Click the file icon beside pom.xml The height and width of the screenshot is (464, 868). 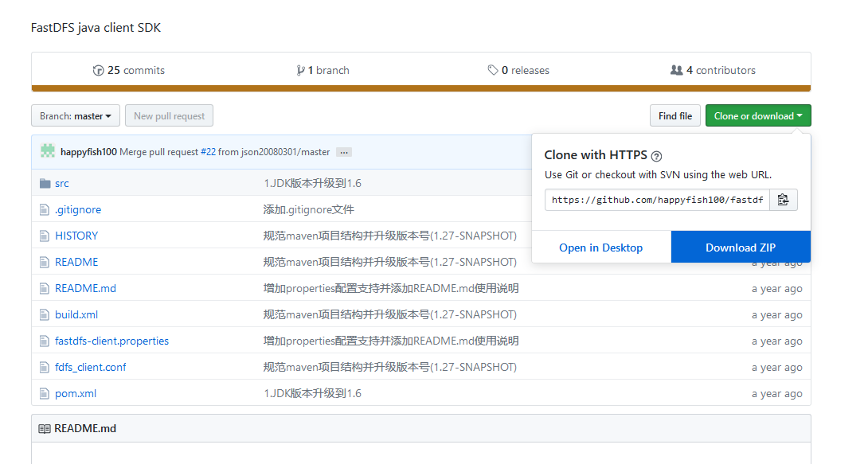pos(45,393)
